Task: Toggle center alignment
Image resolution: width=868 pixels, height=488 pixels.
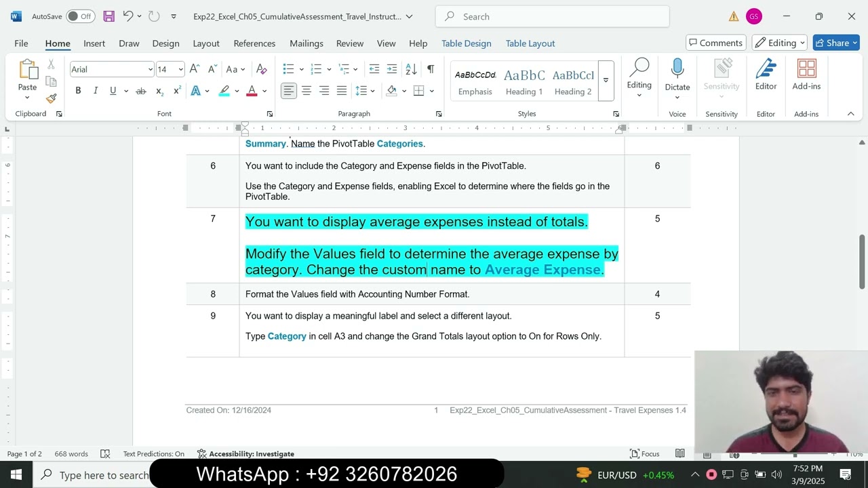Action: pyautogui.click(x=307, y=91)
